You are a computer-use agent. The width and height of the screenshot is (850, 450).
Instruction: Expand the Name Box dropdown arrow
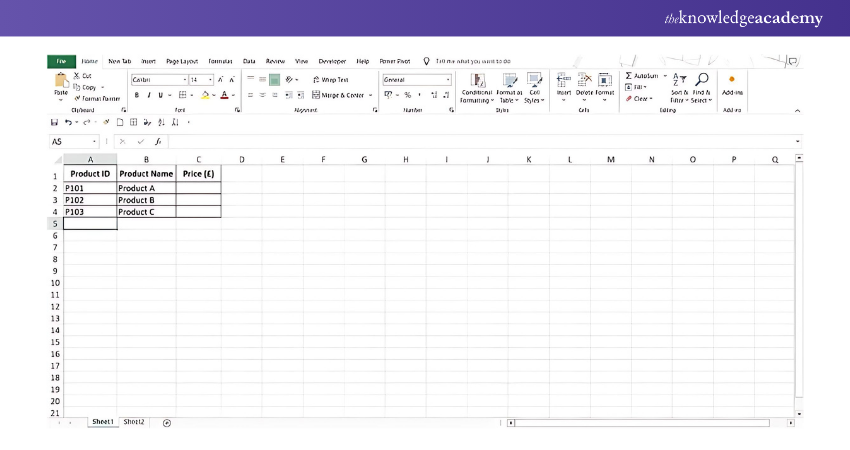(x=95, y=142)
